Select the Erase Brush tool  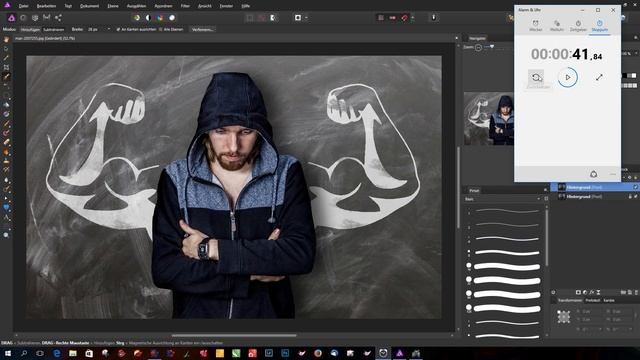pyautogui.click(x=6, y=142)
